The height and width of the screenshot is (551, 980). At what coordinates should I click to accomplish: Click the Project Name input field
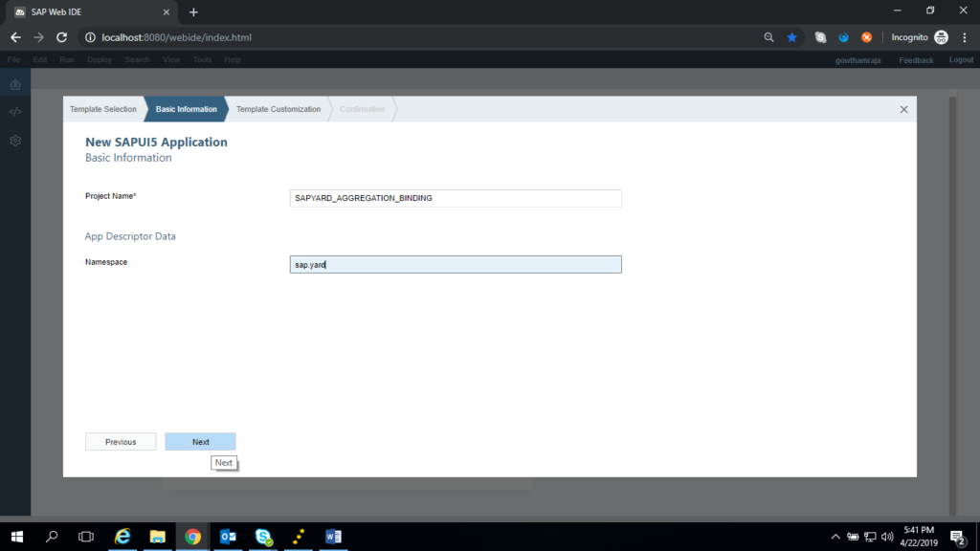click(x=456, y=198)
